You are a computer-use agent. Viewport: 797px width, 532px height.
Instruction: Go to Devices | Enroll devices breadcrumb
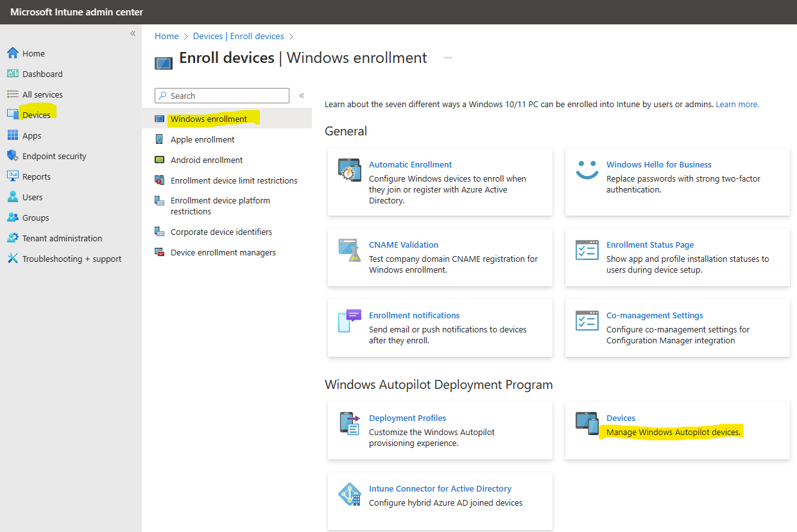click(x=239, y=36)
